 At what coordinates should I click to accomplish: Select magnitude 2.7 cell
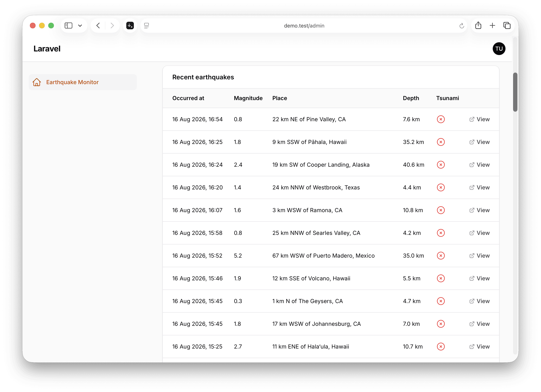point(238,347)
